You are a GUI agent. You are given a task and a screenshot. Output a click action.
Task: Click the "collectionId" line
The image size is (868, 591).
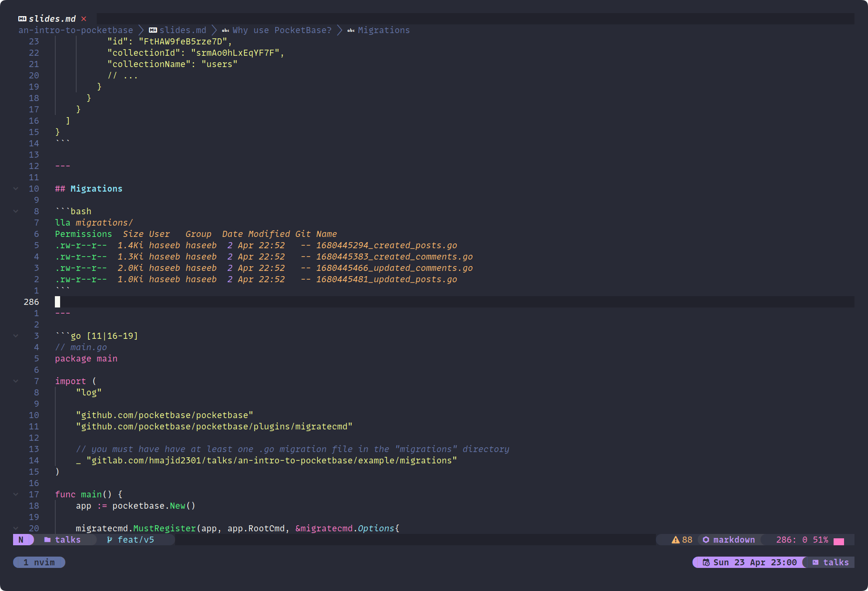pyautogui.click(x=196, y=53)
